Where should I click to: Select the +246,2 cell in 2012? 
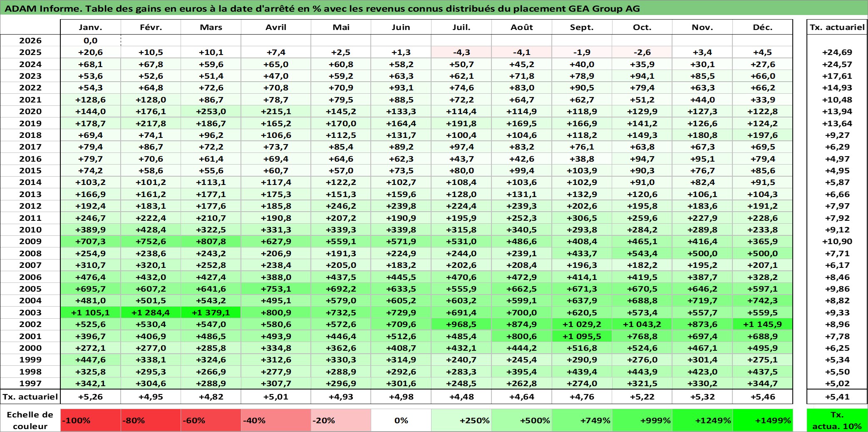click(x=341, y=206)
